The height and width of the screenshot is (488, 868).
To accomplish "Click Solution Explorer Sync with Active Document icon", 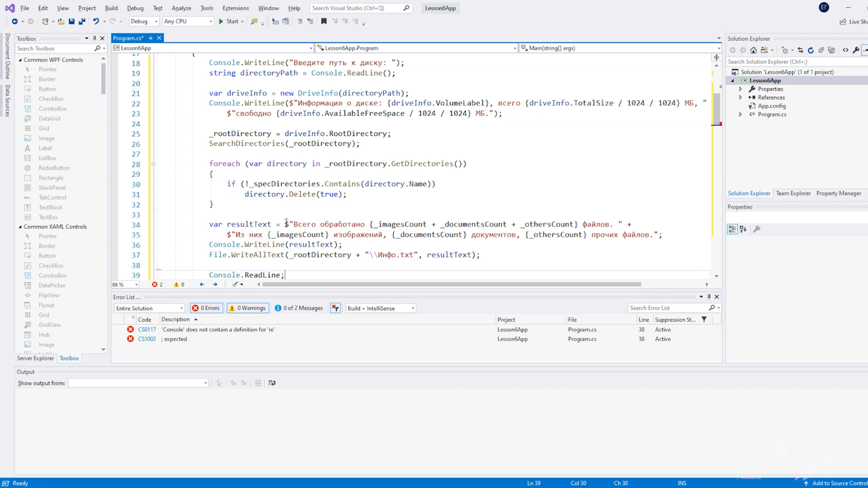I will 800,50.
